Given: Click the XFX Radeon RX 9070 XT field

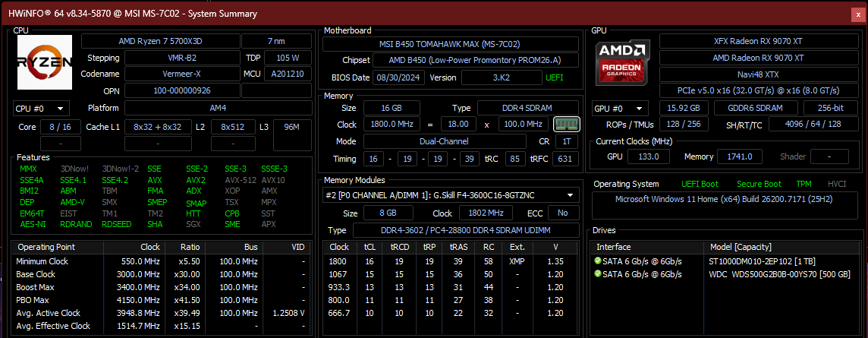Looking at the screenshot, I should click(x=758, y=41).
